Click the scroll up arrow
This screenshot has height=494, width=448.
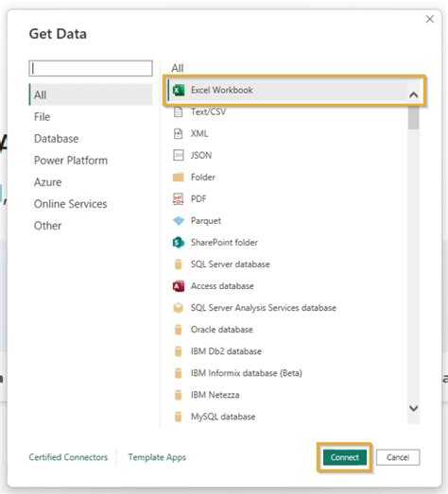tap(414, 94)
